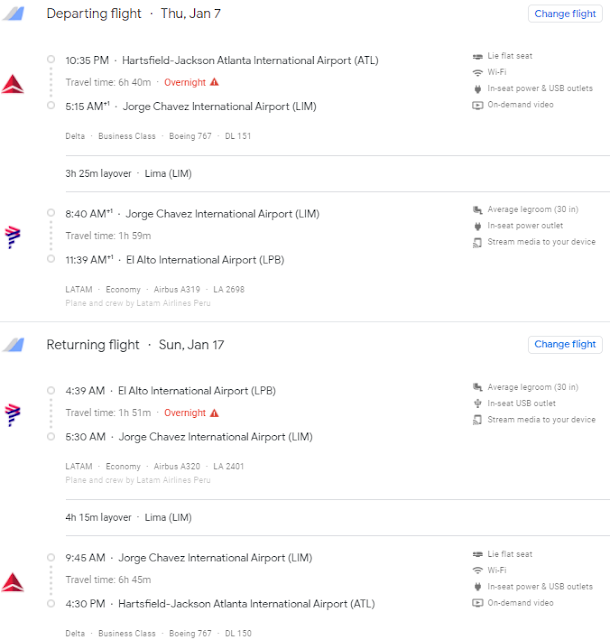Click the 3h 25m layover Lima text
This screenshot has height=640, width=610.
tap(128, 173)
